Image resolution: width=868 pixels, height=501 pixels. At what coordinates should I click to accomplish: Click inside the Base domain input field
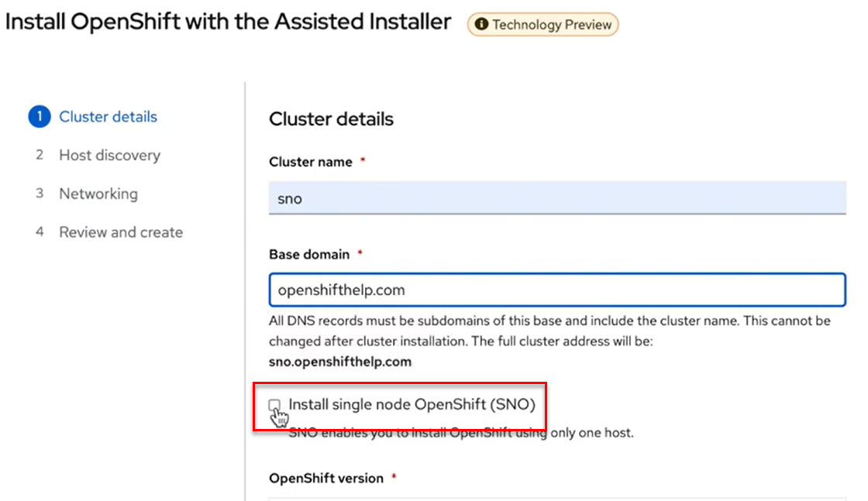click(557, 290)
